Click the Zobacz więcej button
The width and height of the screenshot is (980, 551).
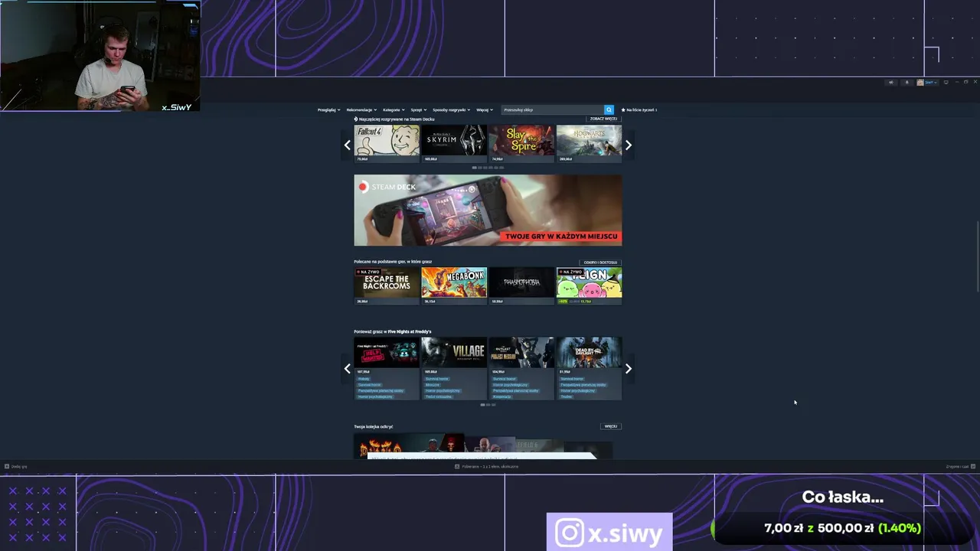click(603, 119)
